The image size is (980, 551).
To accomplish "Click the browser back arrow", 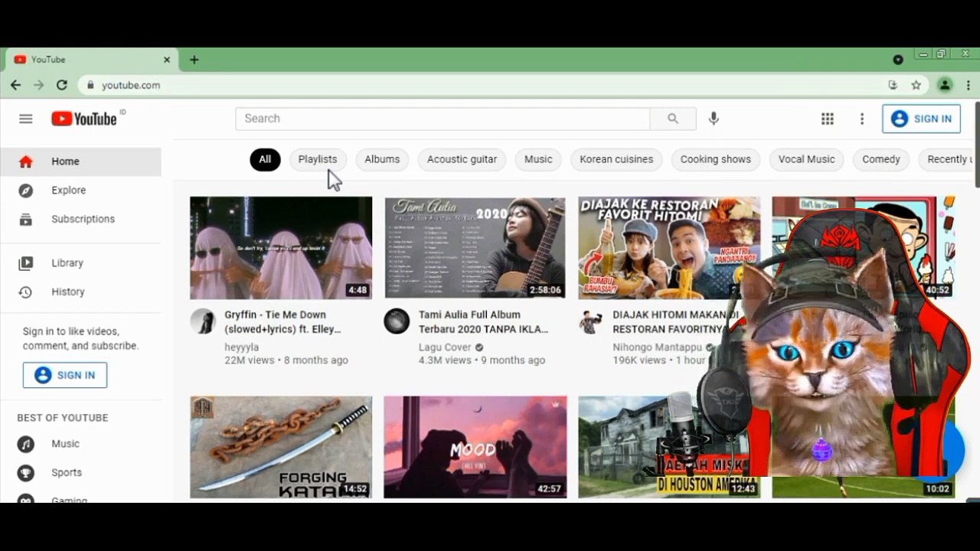I will [15, 85].
